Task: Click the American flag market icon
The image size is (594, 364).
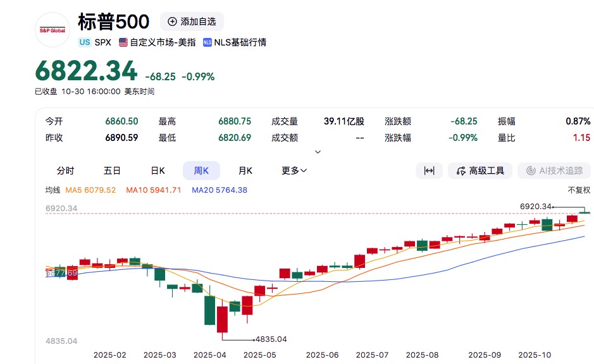Action: tap(123, 42)
